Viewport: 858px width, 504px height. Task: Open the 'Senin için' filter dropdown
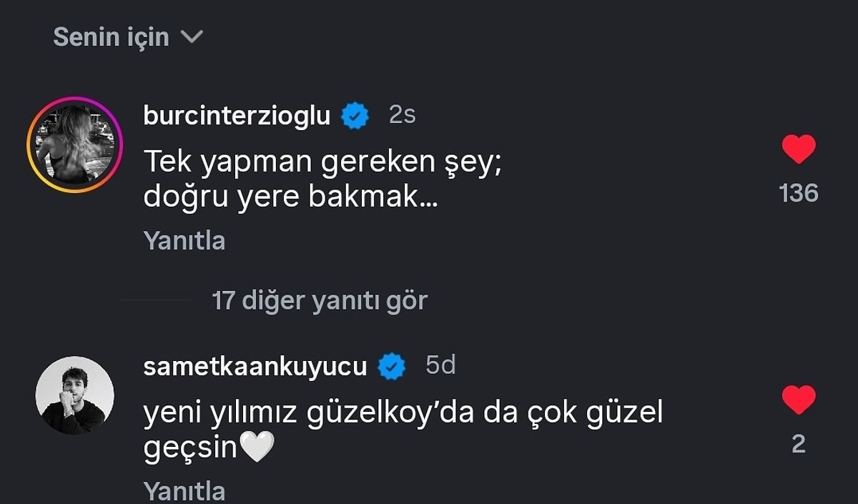[125, 36]
